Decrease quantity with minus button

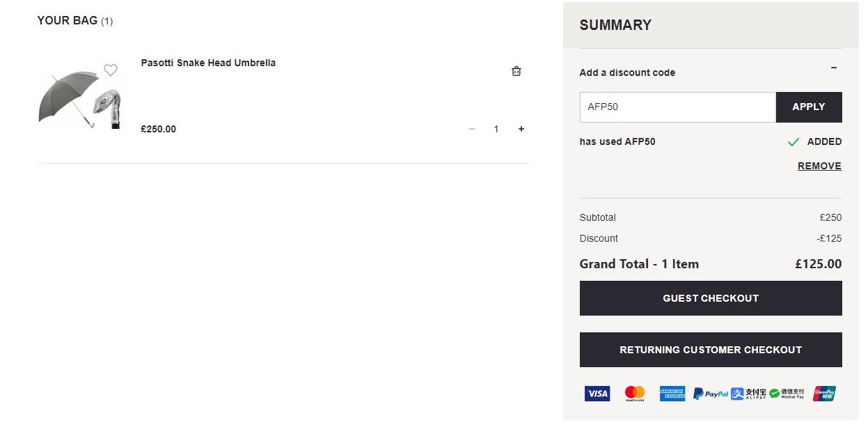pos(472,129)
